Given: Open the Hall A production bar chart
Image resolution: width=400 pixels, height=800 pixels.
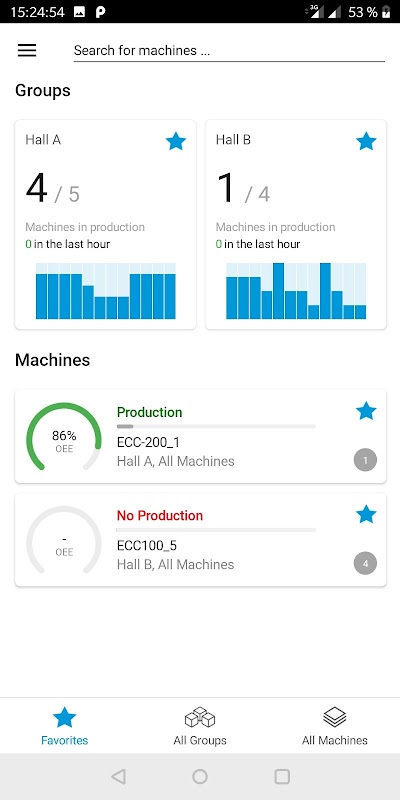Looking at the screenshot, I should [x=106, y=291].
